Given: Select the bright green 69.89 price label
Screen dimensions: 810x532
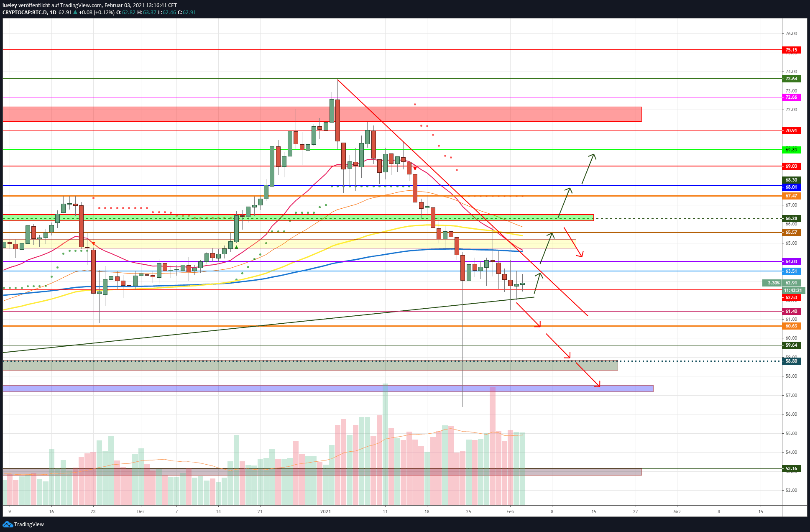Looking at the screenshot, I should [x=791, y=149].
